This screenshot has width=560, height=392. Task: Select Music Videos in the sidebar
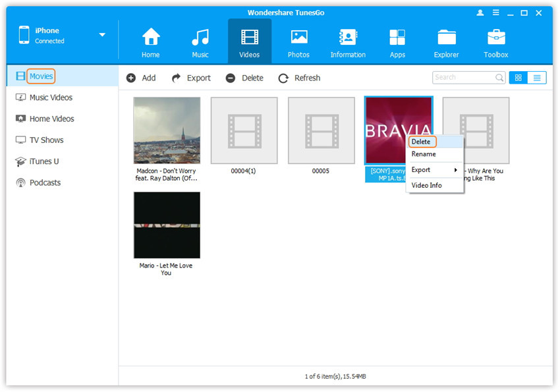[x=51, y=98]
